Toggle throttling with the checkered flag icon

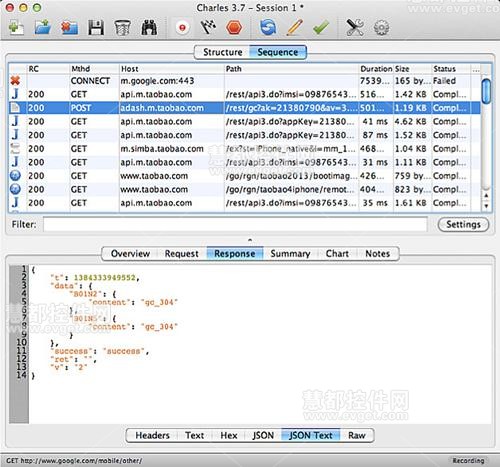208,28
